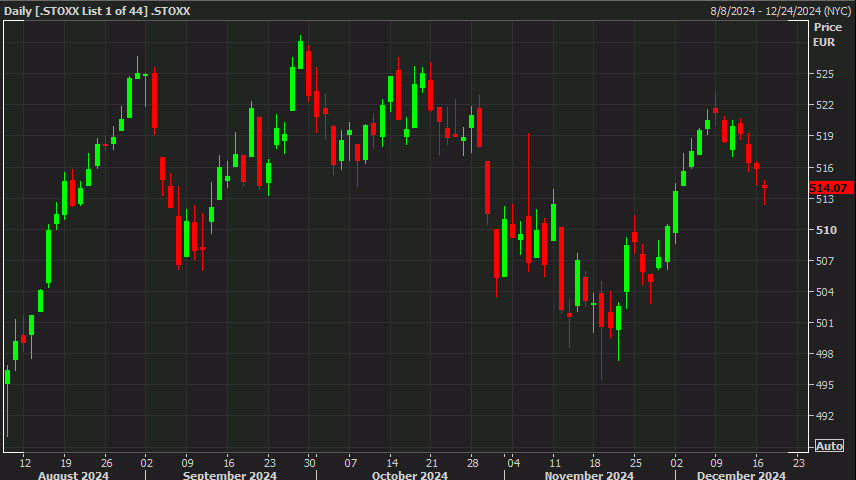Click date tick 25 on the time axis

click(x=635, y=463)
